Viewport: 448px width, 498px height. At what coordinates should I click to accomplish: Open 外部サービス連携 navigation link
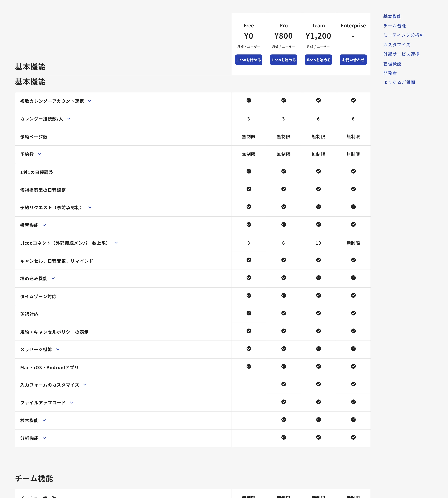tap(401, 54)
